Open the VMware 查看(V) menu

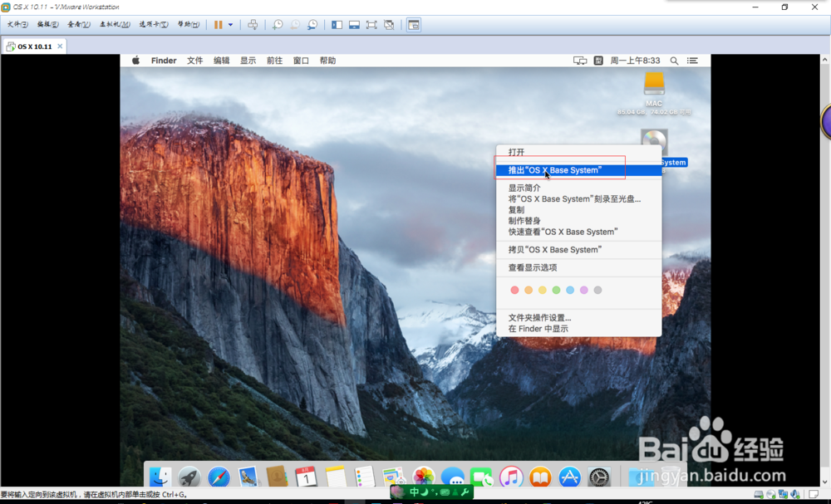click(x=78, y=24)
